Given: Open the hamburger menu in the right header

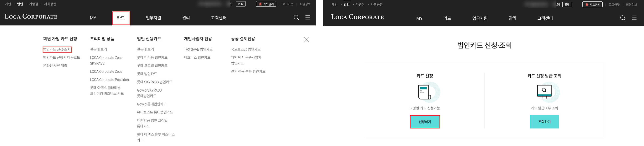Looking at the screenshot, I should point(634,18).
